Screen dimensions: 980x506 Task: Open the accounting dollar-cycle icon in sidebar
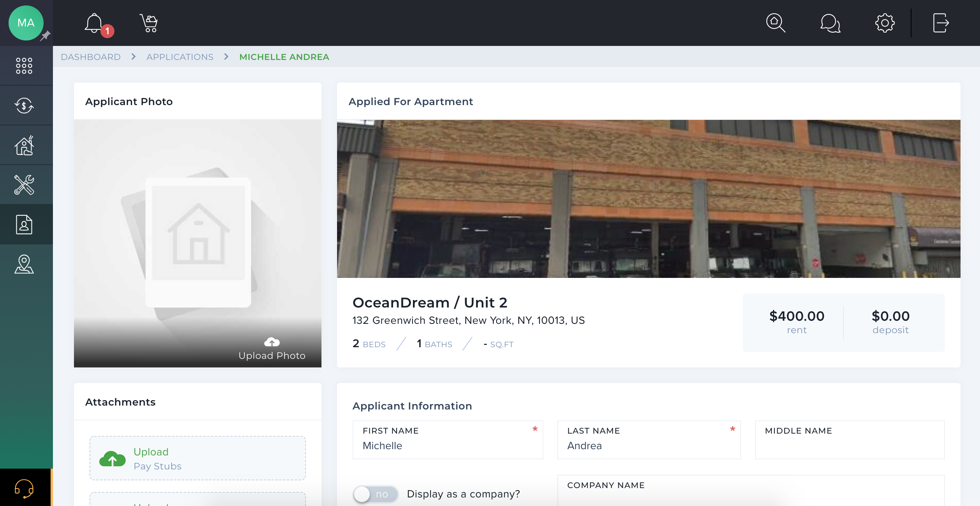(24, 105)
